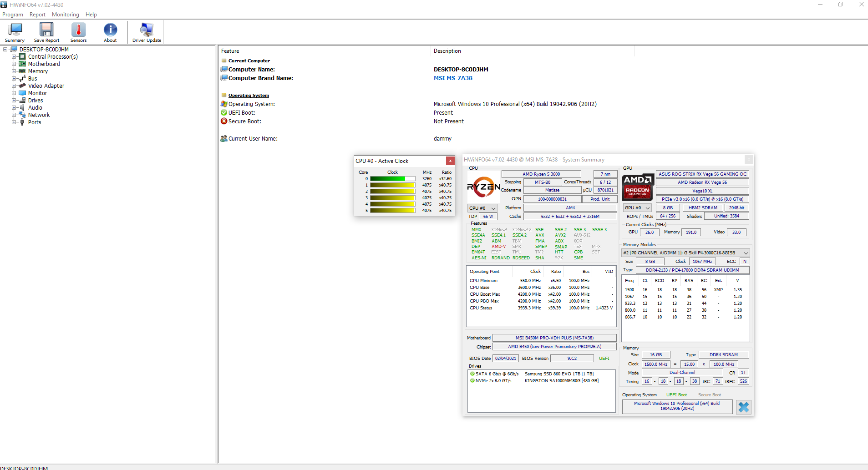Click the NVMe drive status icon
The height and width of the screenshot is (470, 868).
coord(472,381)
